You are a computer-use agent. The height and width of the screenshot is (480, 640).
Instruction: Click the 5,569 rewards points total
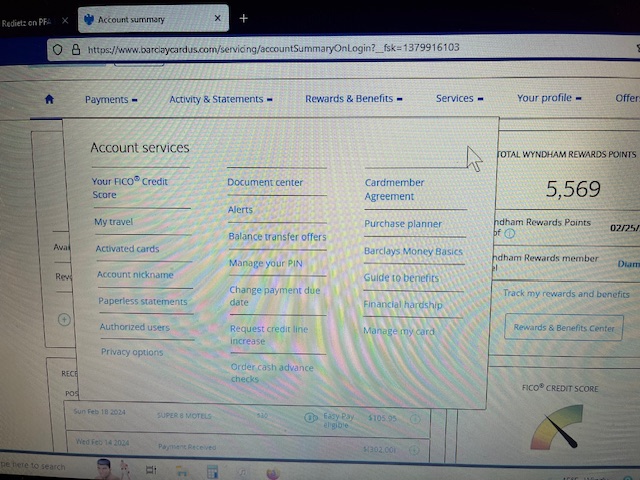click(573, 189)
